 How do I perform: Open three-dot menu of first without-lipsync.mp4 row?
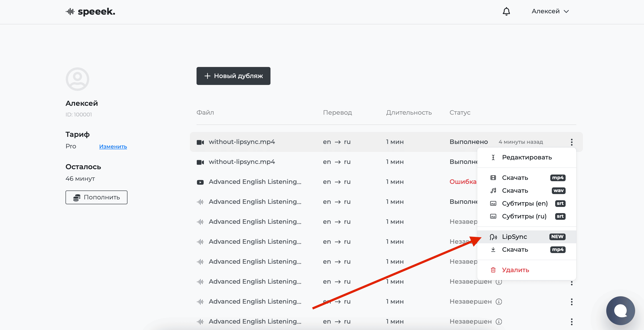tap(572, 142)
